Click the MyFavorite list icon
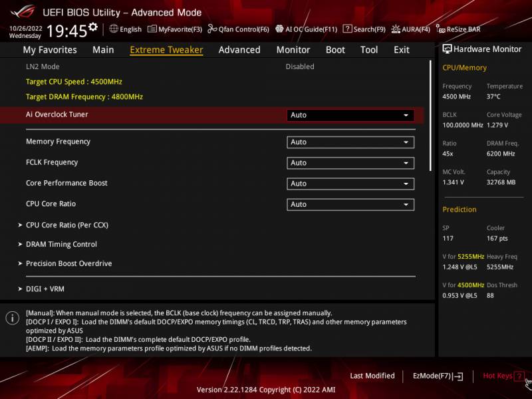Image resolution: width=532 pixels, height=399 pixels. click(152, 29)
